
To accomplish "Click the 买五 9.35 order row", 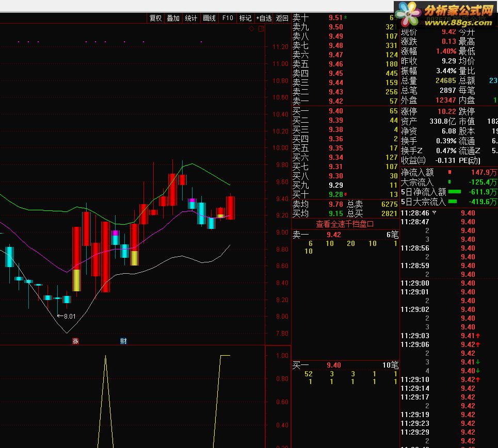I will 345,148.
